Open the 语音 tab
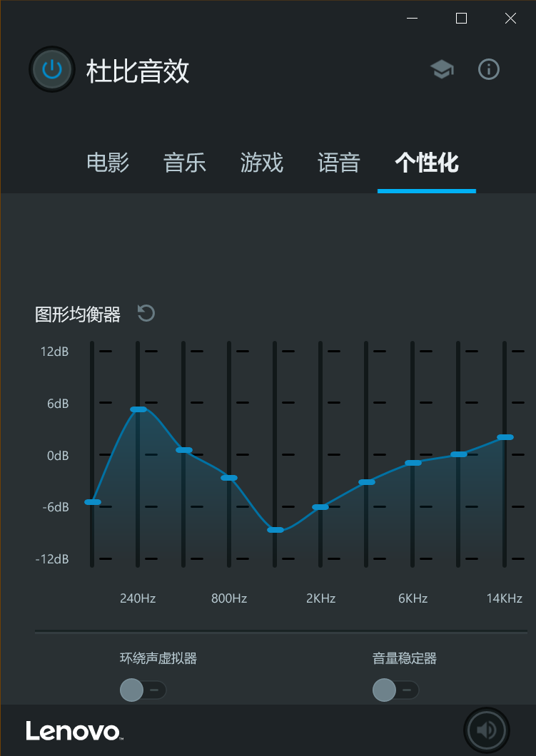The height and width of the screenshot is (756, 536). click(x=339, y=163)
